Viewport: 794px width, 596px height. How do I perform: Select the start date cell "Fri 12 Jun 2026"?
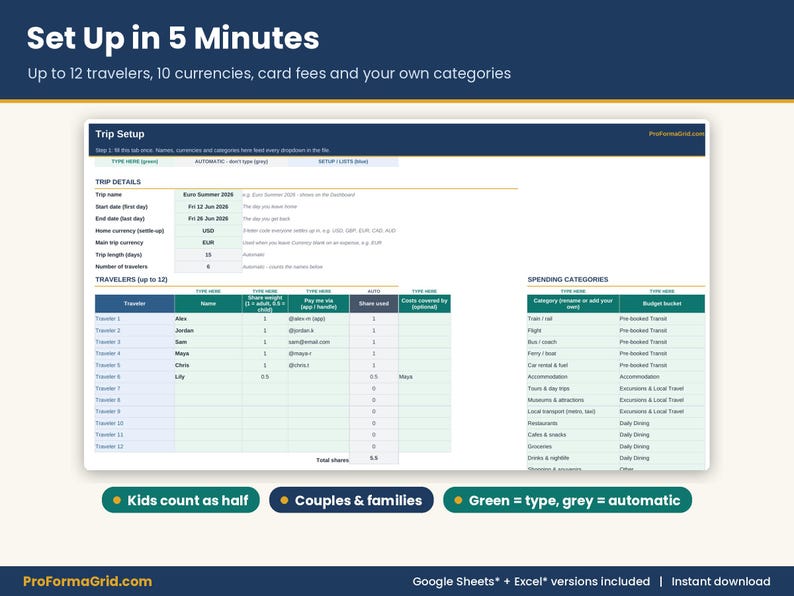coord(208,207)
